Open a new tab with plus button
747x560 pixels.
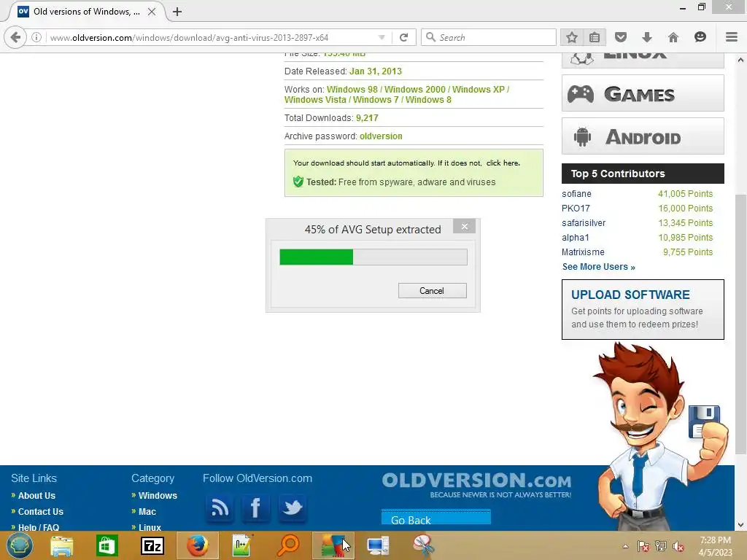177,12
